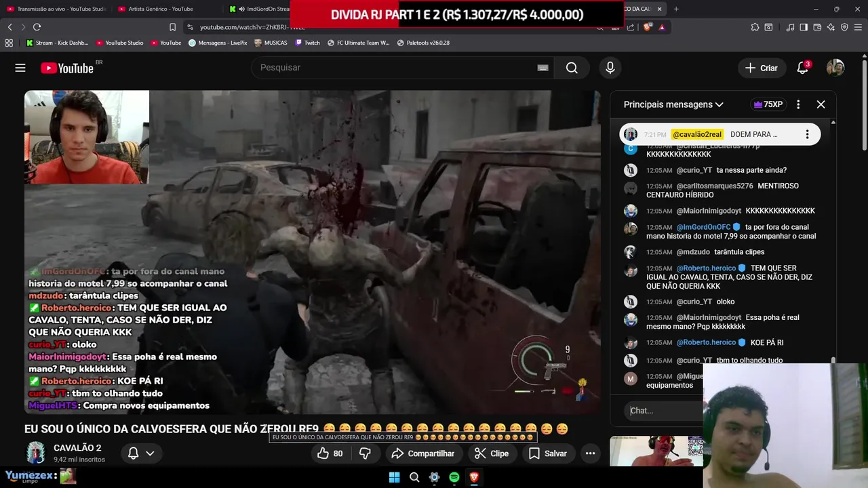Bookmark this page icon in address bar

(172, 27)
